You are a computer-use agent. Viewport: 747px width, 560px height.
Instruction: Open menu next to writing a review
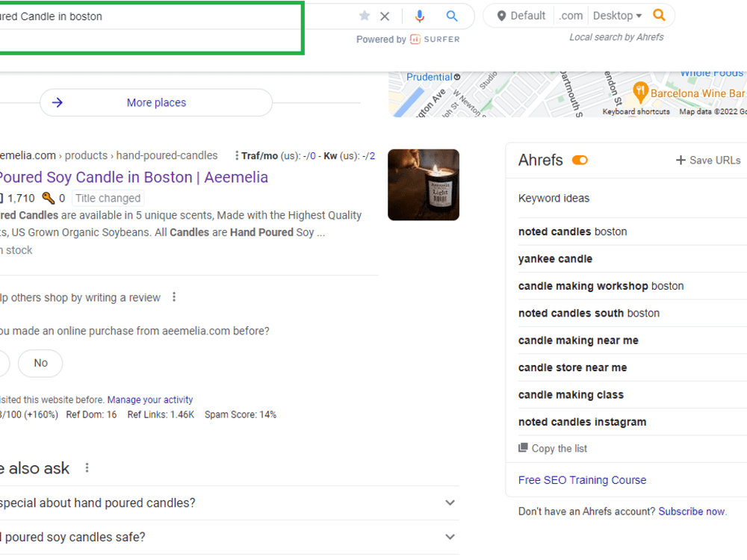[x=174, y=297]
